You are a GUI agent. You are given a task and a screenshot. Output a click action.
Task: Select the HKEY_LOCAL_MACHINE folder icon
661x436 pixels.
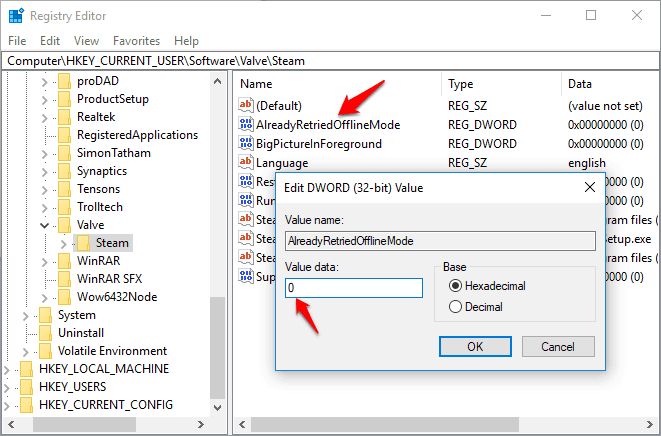[27, 369]
